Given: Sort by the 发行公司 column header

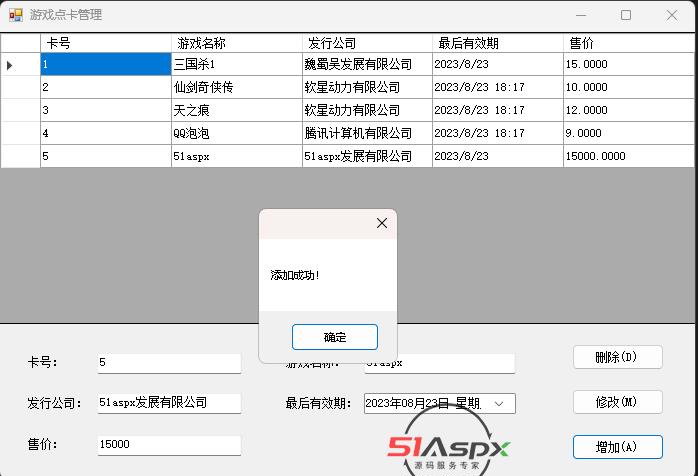Looking at the screenshot, I should 367,43.
